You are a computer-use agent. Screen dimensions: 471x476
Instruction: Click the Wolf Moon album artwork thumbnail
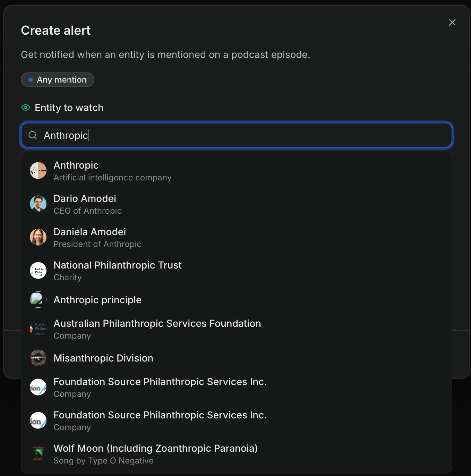click(x=38, y=454)
